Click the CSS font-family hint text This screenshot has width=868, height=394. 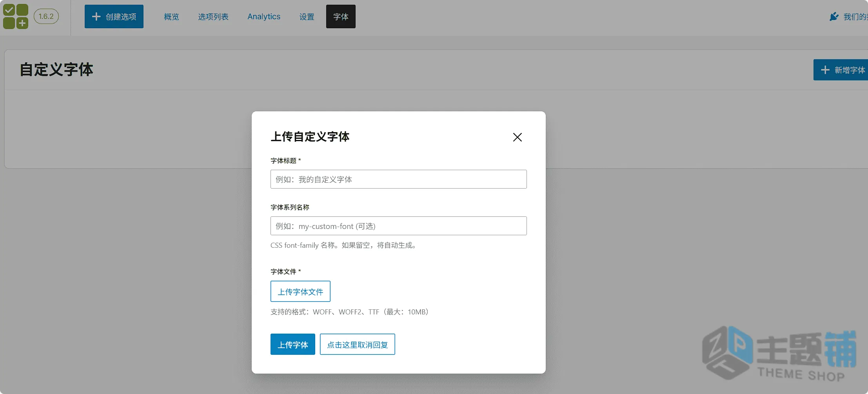344,245
